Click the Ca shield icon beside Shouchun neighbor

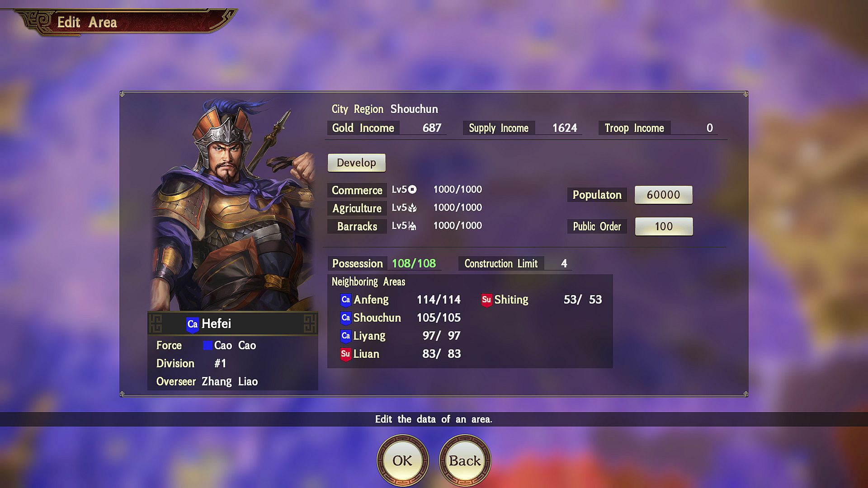(x=346, y=318)
